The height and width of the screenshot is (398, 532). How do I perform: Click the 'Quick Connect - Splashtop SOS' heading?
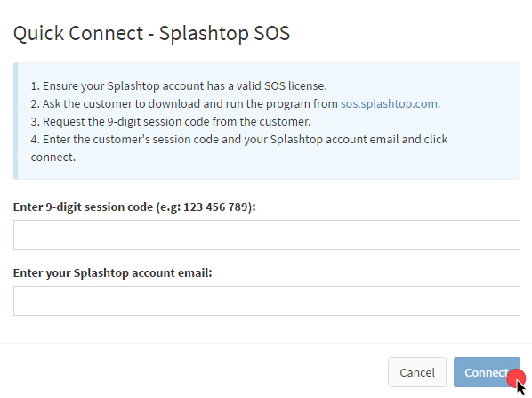151,33
